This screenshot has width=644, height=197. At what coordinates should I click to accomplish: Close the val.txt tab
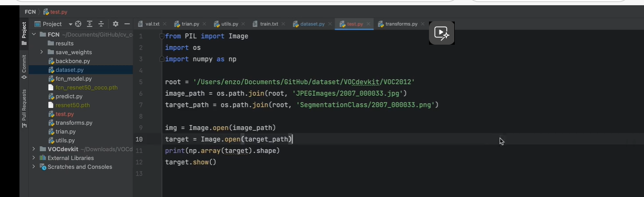(x=165, y=24)
